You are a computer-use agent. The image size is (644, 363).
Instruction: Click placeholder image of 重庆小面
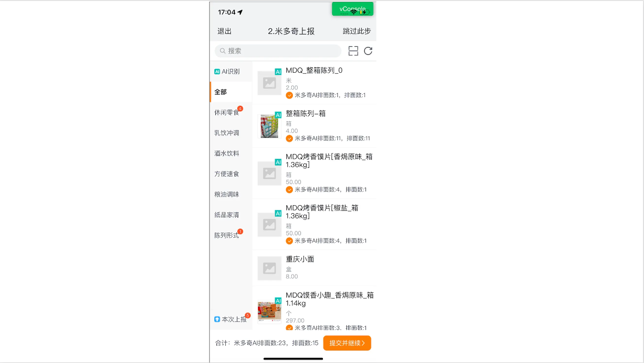(x=269, y=268)
